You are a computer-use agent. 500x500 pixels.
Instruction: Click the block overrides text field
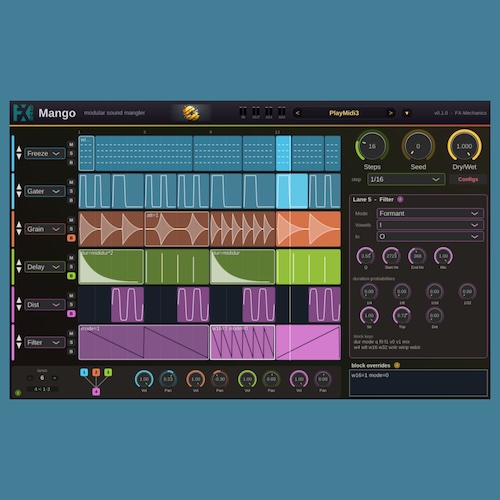pyautogui.click(x=418, y=383)
